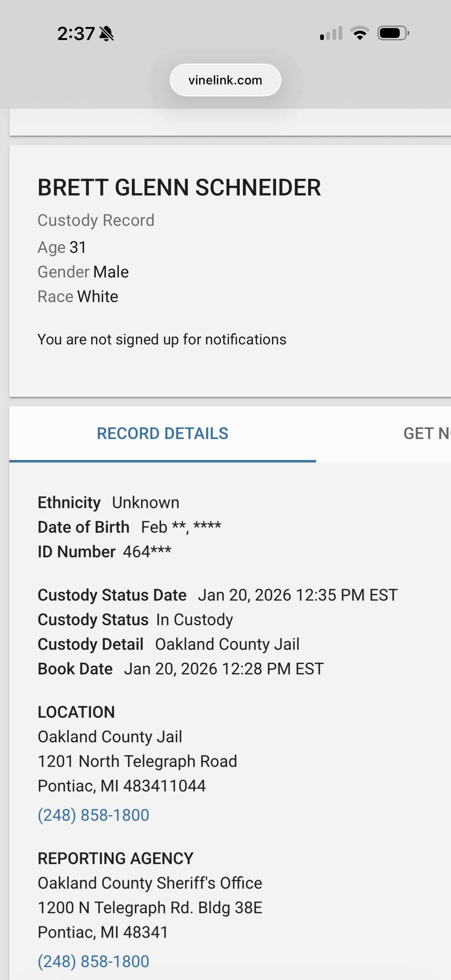The height and width of the screenshot is (980, 451).
Task: Tap the Custody Status Date timestamp
Action: click(x=297, y=595)
